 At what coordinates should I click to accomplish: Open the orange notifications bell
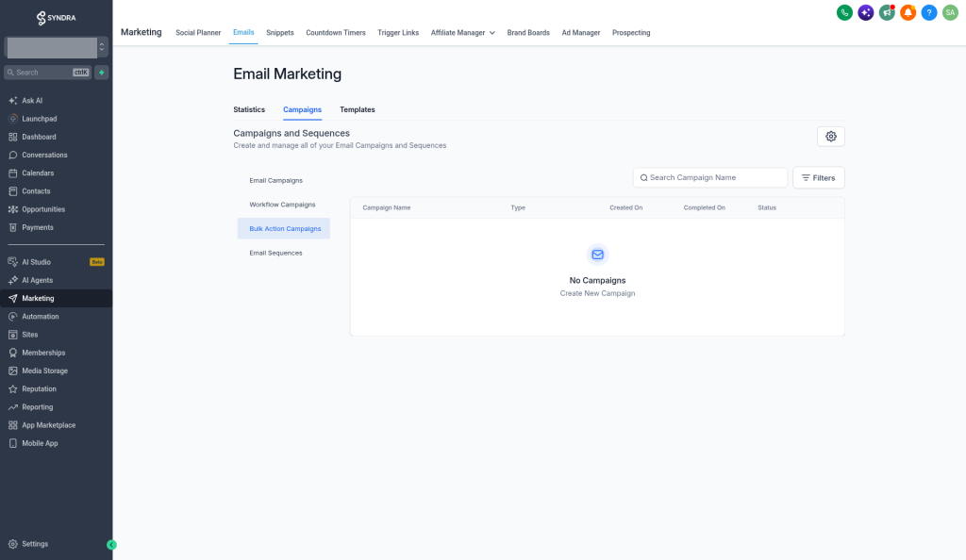coord(908,12)
